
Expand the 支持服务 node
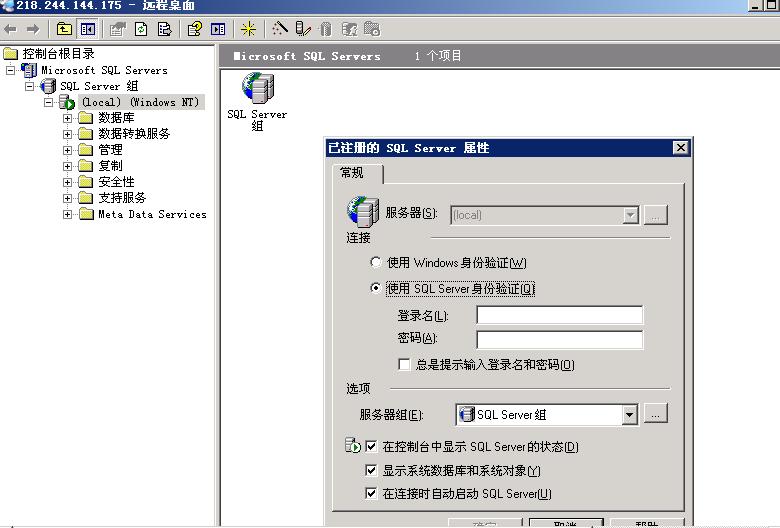(68, 198)
